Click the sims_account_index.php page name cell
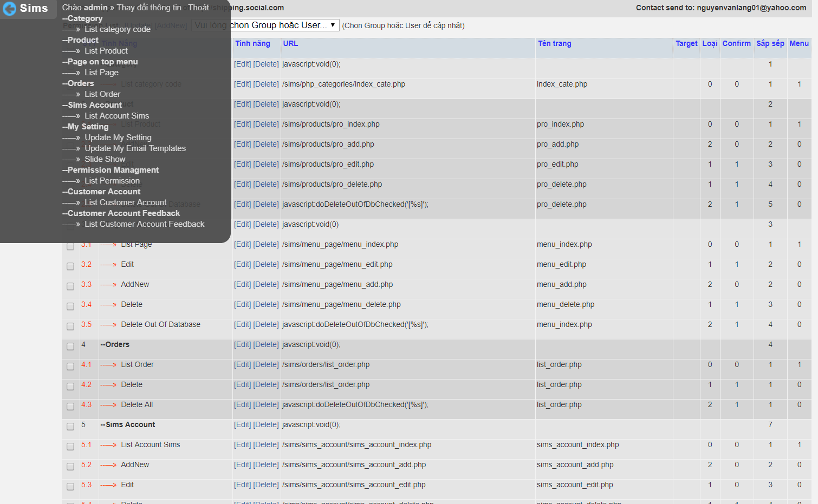Viewport: 818px width, 504px height. tap(577, 444)
